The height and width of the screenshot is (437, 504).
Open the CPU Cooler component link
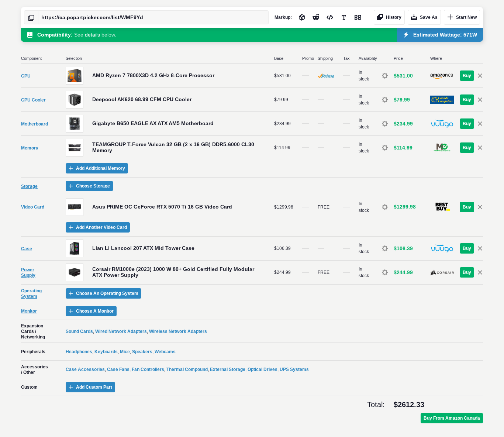click(x=33, y=100)
